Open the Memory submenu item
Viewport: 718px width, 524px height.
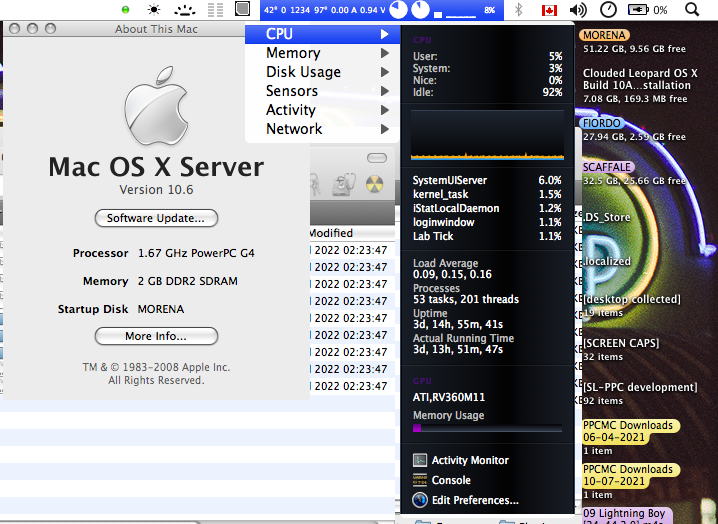[x=322, y=53]
